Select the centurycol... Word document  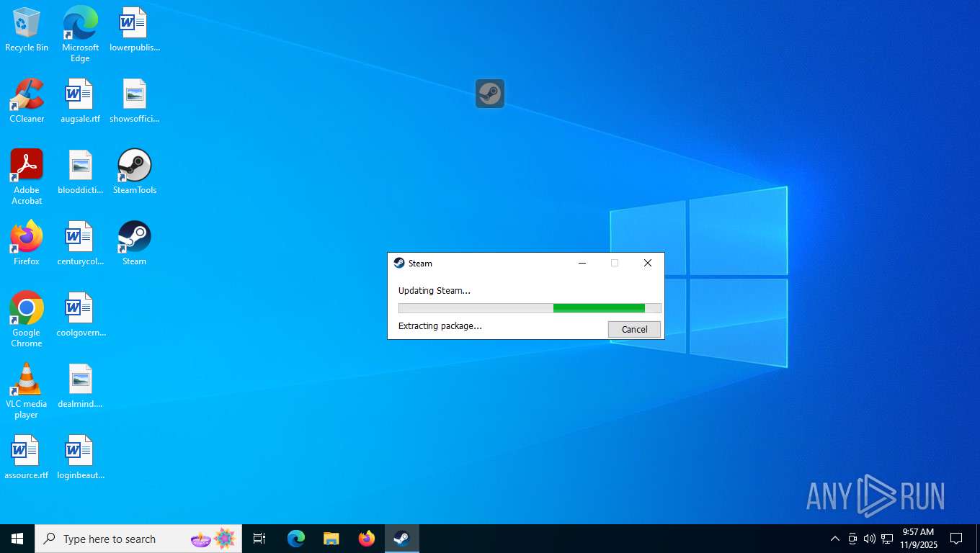click(80, 243)
